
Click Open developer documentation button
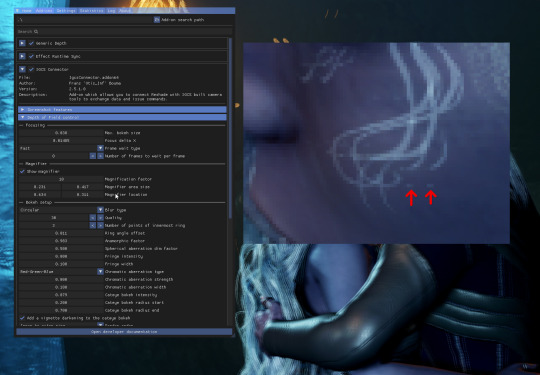pos(124,332)
